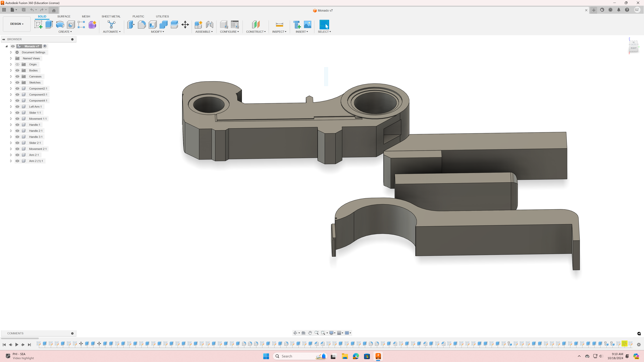Open File Explorer from the taskbar

pyautogui.click(x=345, y=356)
